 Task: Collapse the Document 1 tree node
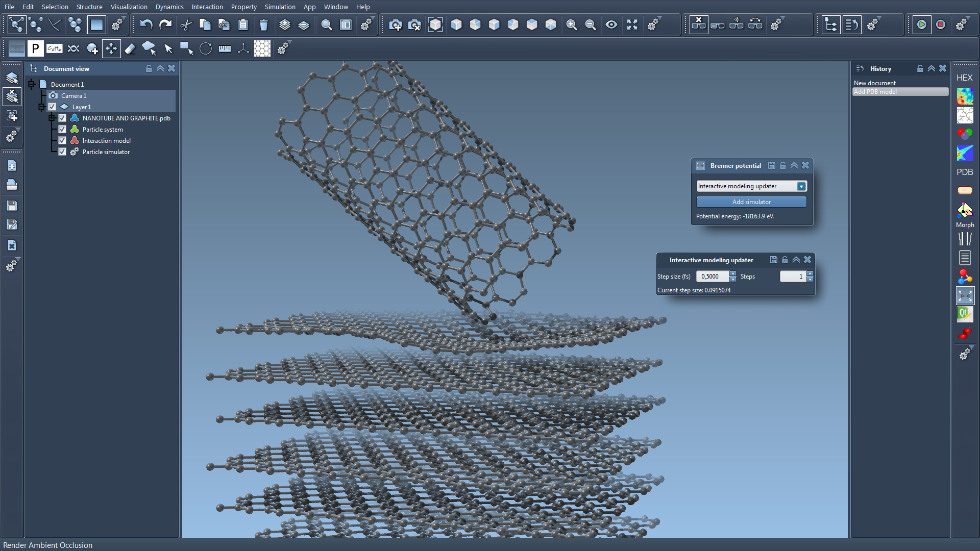tap(32, 85)
